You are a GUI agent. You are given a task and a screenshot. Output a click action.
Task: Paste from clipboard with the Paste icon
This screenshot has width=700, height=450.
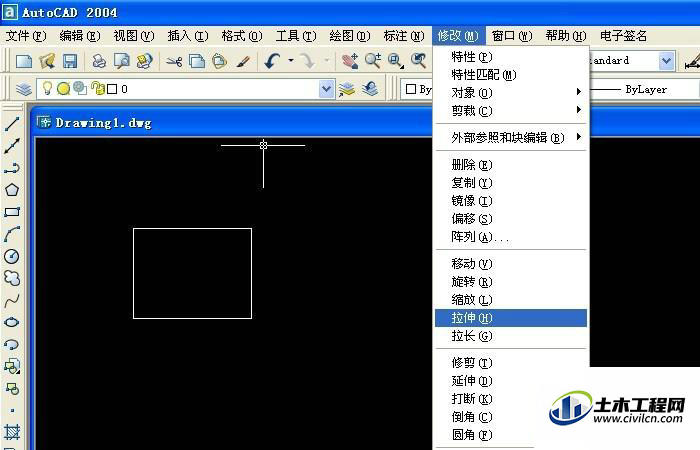[219, 61]
